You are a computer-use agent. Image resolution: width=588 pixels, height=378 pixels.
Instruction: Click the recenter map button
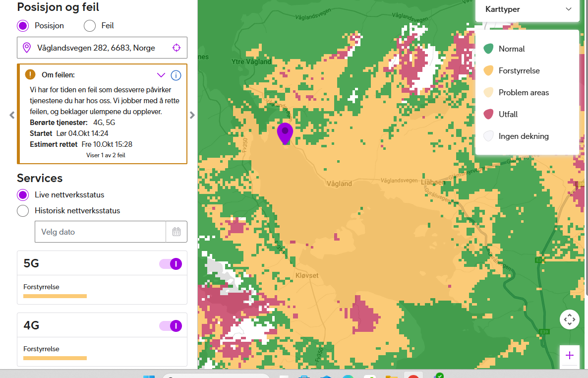(569, 319)
